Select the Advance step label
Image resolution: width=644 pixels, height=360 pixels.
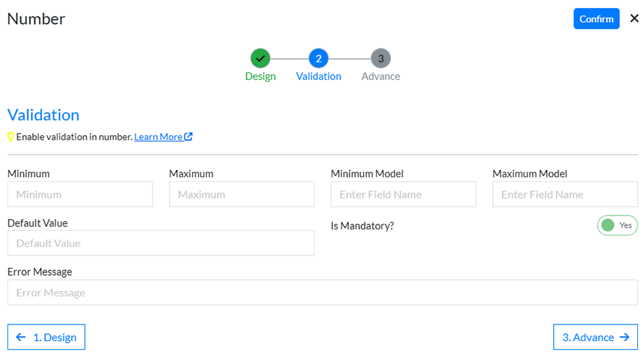click(x=381, y=77)
